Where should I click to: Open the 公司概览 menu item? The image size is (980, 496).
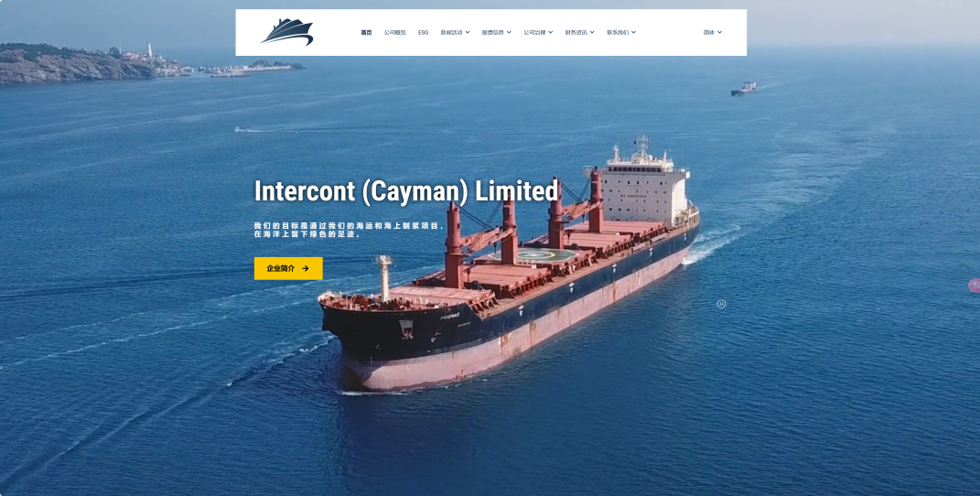(395, 32)
